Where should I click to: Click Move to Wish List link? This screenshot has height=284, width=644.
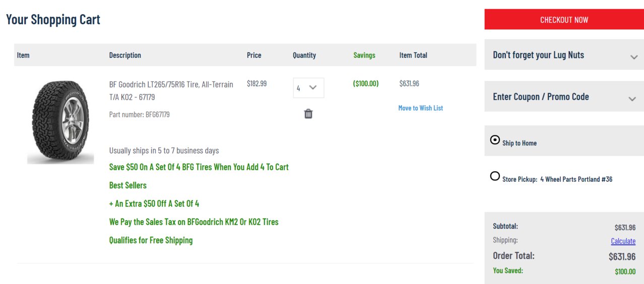click(x=420, y=108)
